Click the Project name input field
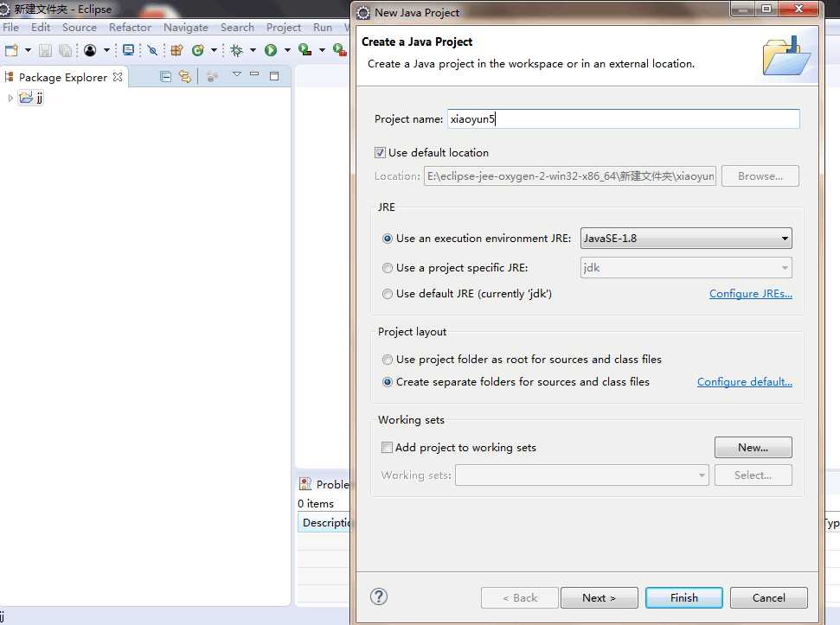This screenshot has width=840, height=625. pyautogui.click(x=624, y=118)
